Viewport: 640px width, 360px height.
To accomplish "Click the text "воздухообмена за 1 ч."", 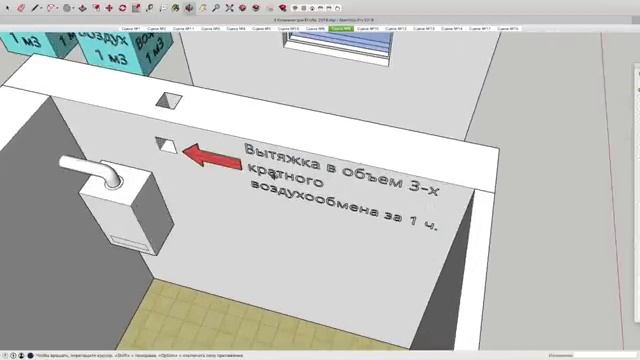I will coord(344,206).
